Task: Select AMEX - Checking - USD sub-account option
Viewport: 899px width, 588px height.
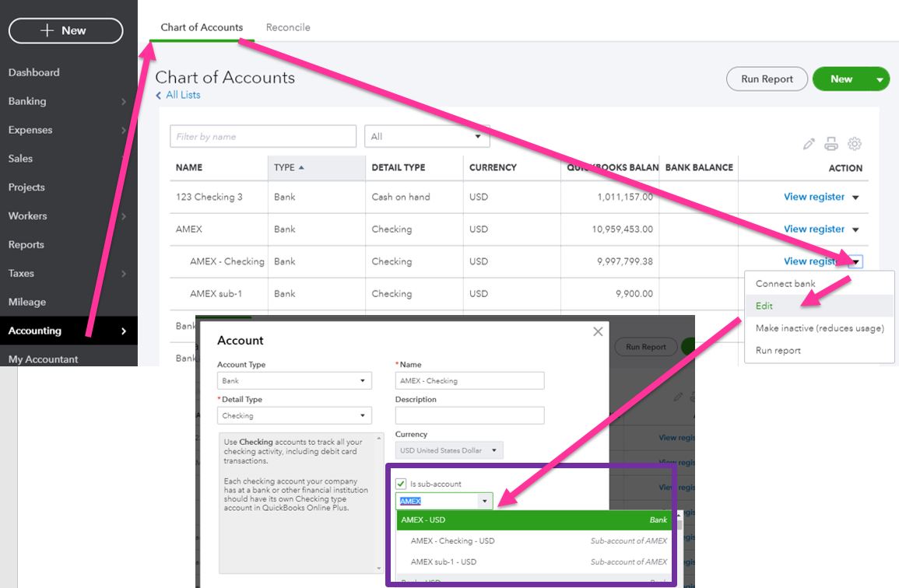Action: (x=535, y=541)
